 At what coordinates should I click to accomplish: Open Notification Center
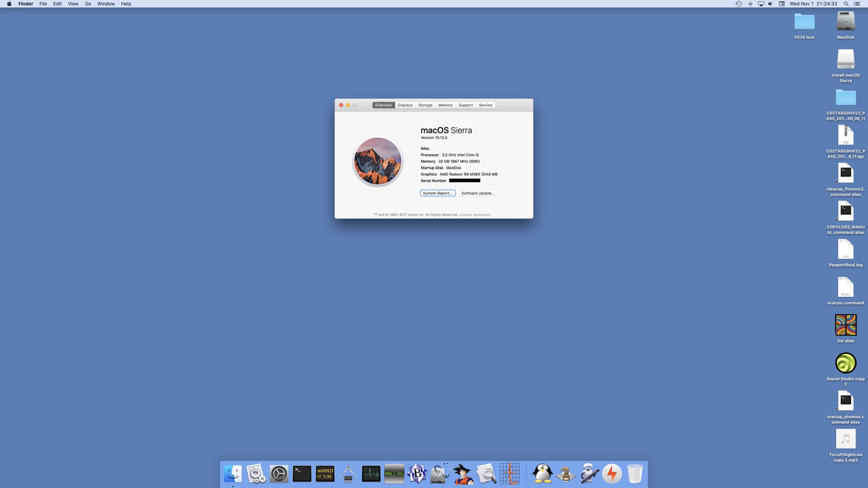[857, 4]
